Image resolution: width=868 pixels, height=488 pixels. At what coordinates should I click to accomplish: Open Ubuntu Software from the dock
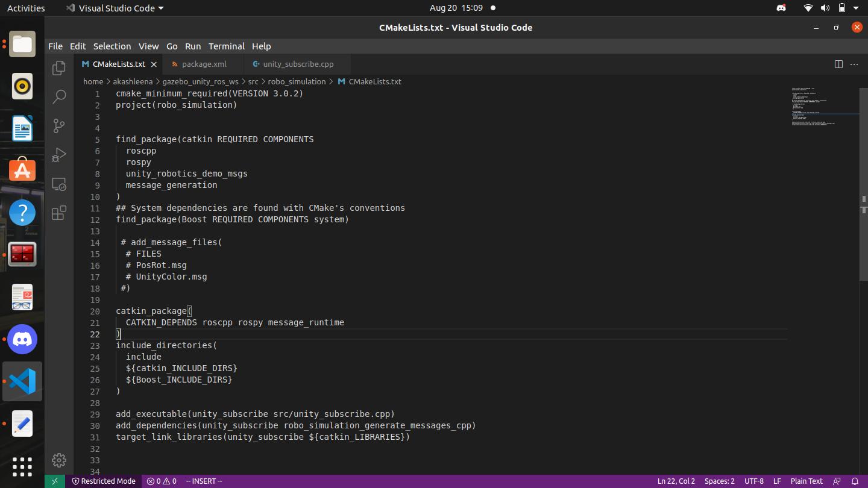pos(22,170)
